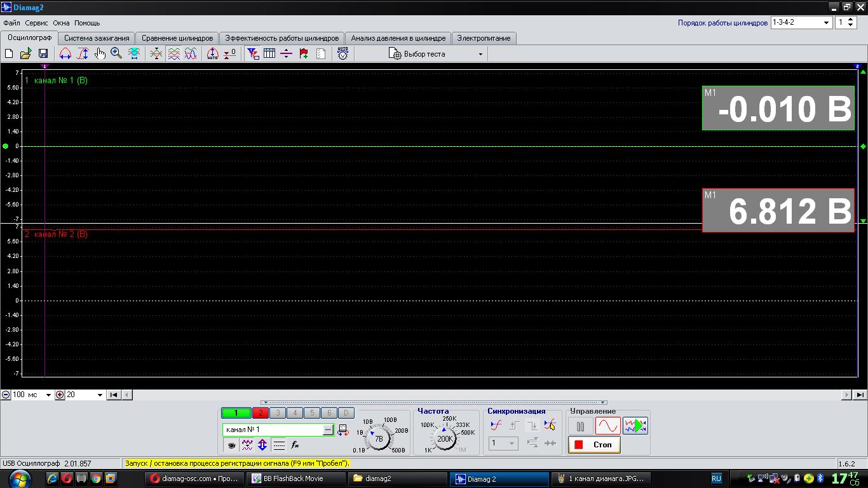Save the recording with the floppy disk icon
Image resolution: width=868 pixels, height=488 pixels.
click(43, 54)
